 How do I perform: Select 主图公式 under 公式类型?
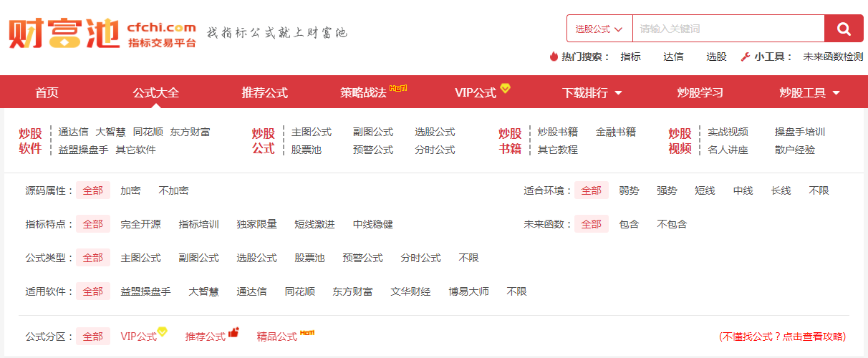140,258
